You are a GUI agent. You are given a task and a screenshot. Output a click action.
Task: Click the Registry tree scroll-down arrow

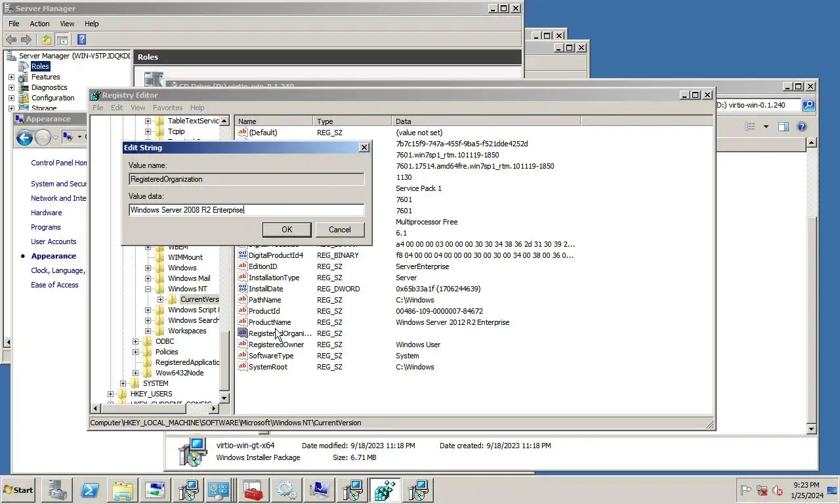click(x=224, y=398)
